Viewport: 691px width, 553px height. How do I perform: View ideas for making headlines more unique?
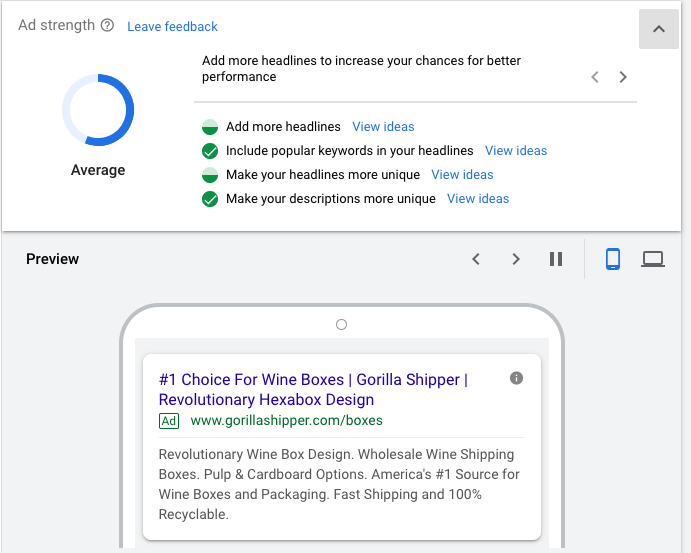click(x=462, y=174)
